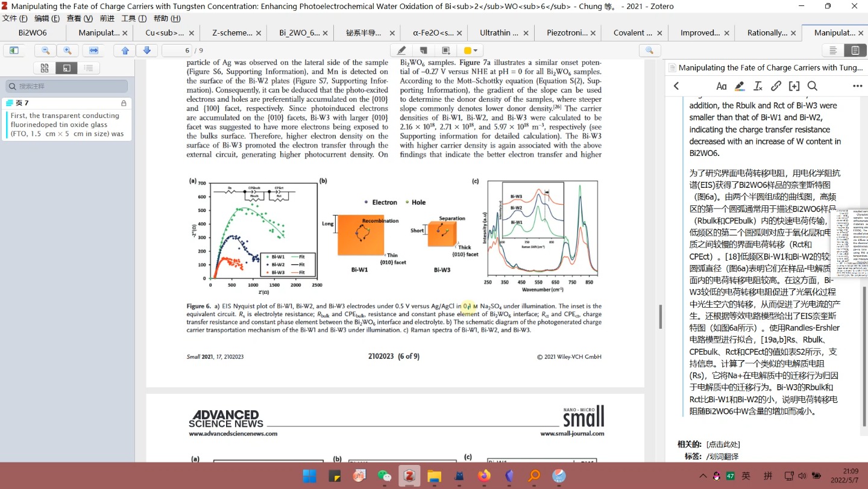Click the Zotero taskbar icon
This screenshot has width=868, height=489.
click(410, 476)
